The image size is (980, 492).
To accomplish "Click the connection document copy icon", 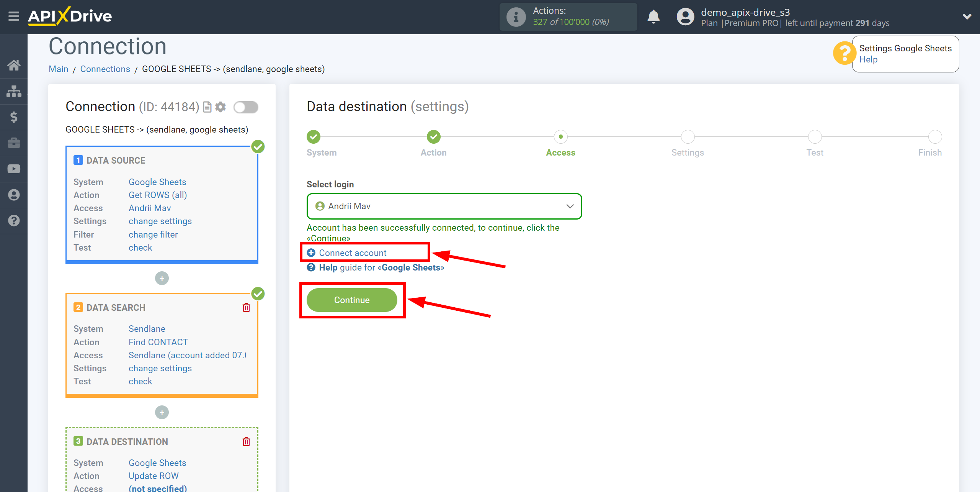I will pos(207,107).
